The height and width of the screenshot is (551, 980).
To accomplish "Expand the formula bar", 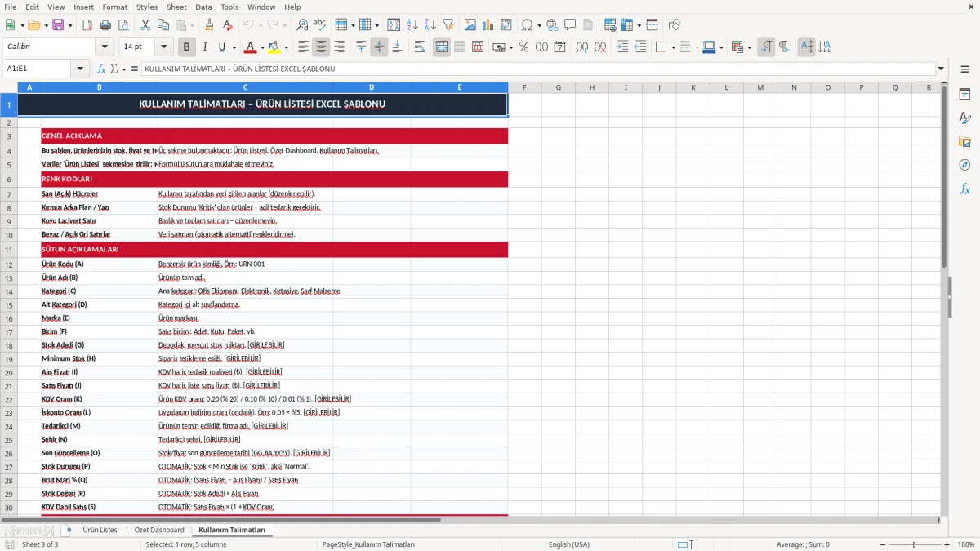I will (941, 69).
